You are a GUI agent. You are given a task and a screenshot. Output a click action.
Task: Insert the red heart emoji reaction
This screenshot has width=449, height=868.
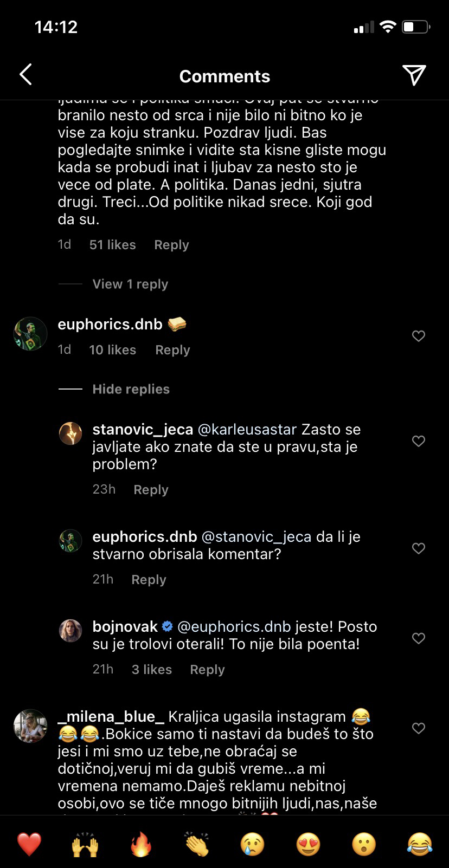point(29,844)
